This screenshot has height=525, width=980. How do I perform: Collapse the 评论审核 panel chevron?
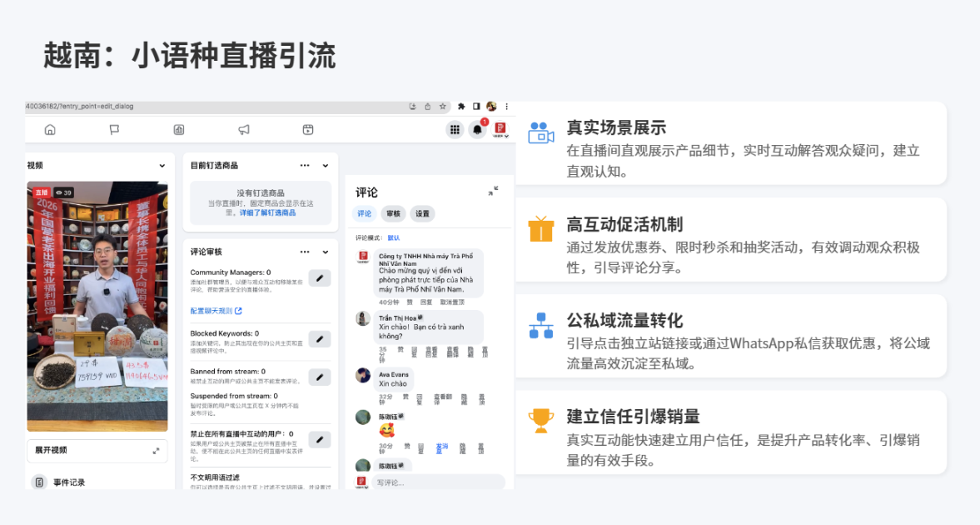coord(326,252)
